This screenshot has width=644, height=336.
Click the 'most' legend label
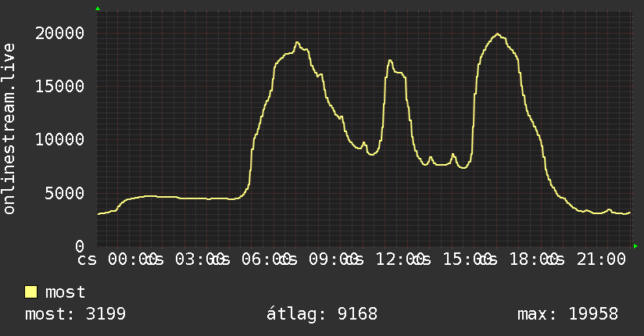65,292
